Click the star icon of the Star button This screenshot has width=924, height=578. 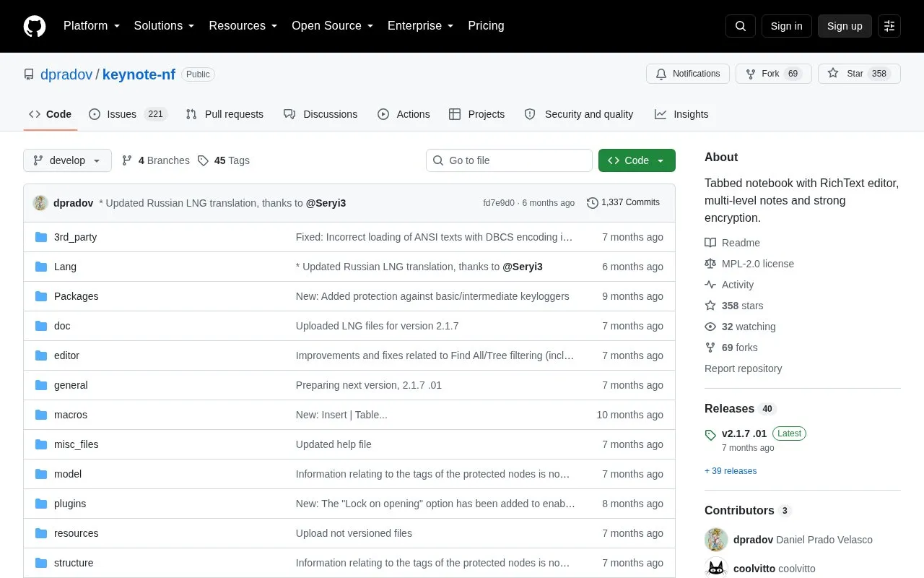click(833, 74)
